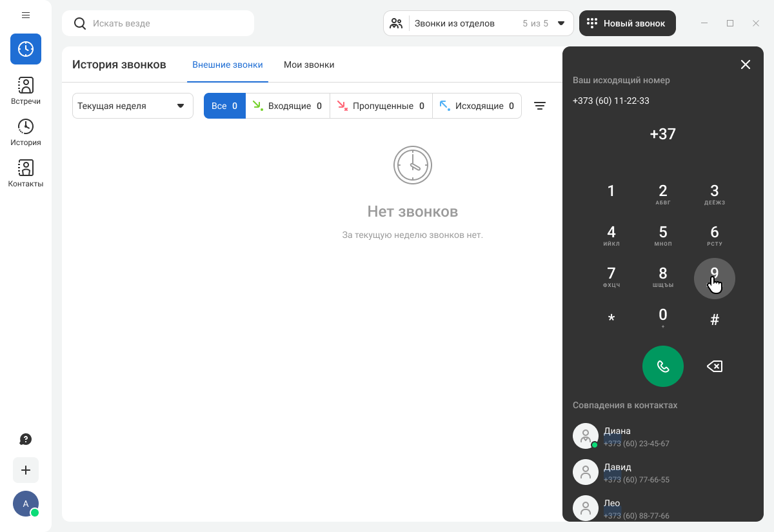Switch to Мои звонки tab

coord(309,64)
